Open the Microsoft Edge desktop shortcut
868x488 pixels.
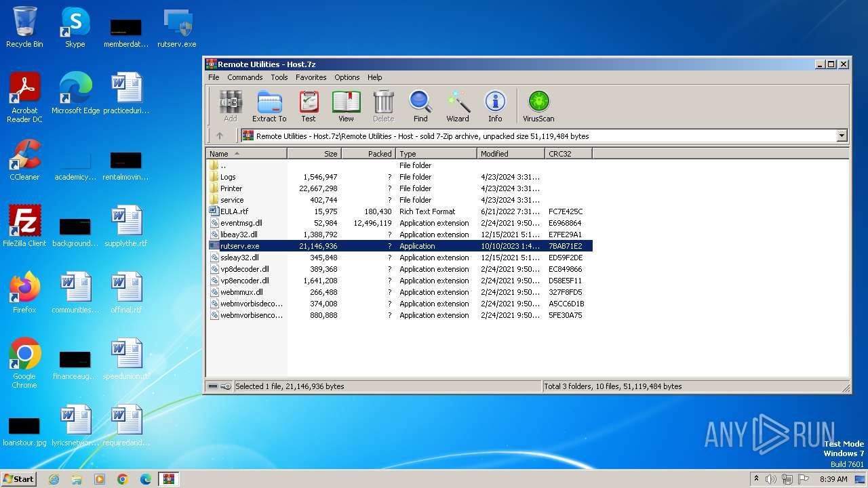coord(75,94)
